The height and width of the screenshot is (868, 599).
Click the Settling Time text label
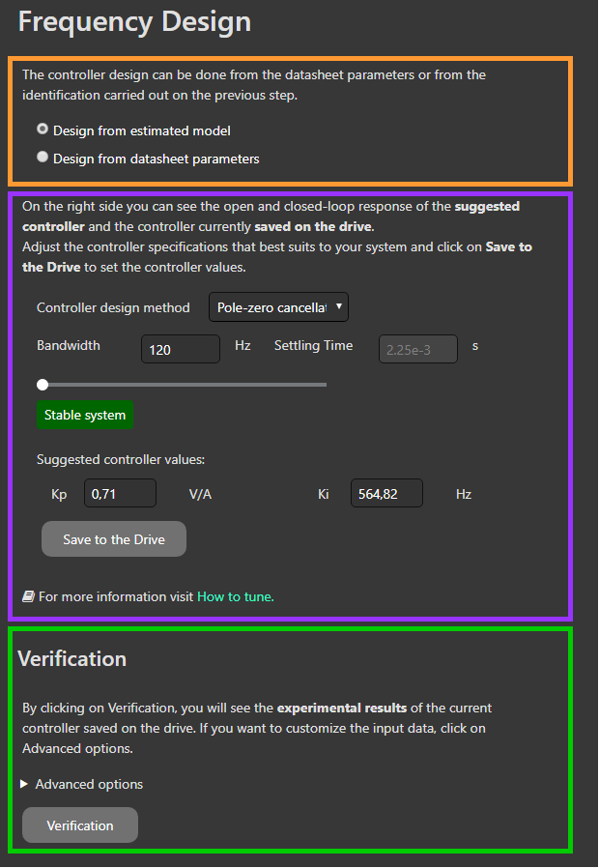point(313,345)
